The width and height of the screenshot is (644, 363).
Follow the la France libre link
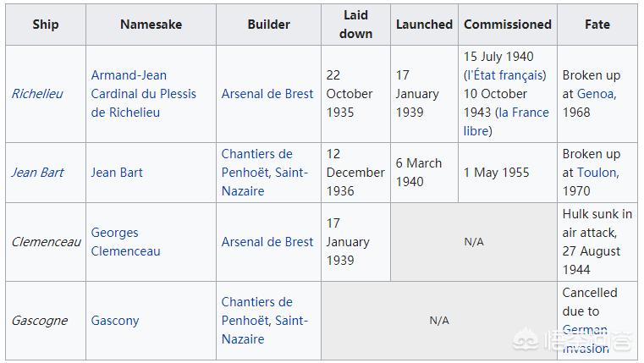(x=506, y=122)
